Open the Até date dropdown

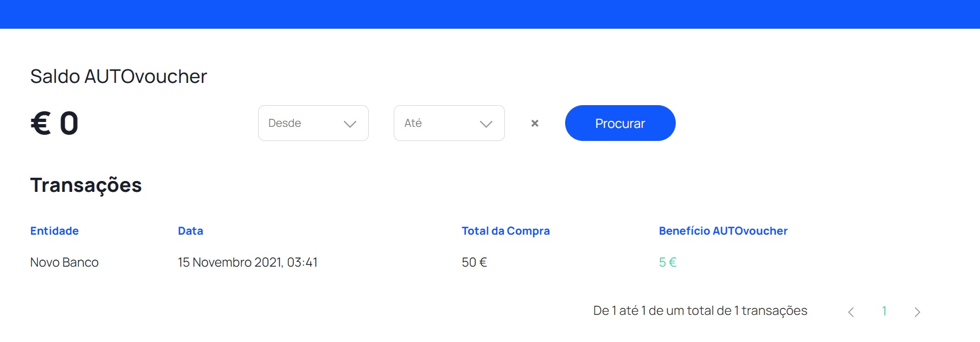point(449,123)
